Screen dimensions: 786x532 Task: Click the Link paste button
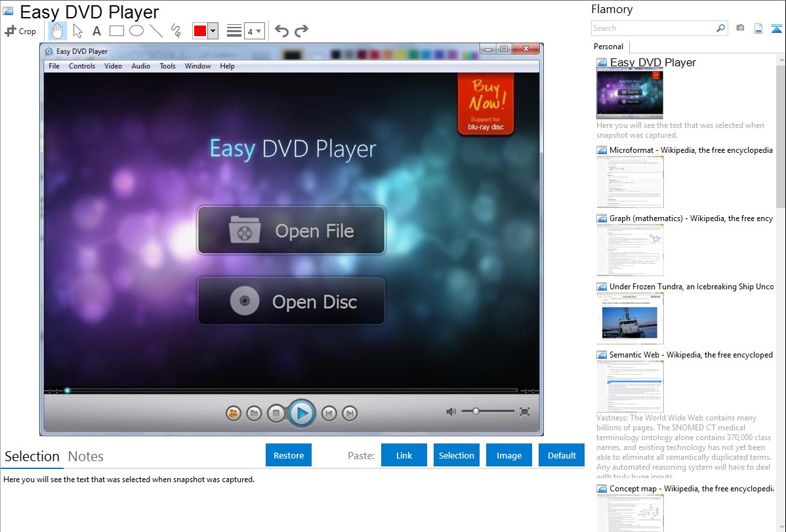(x=404, y=455)
